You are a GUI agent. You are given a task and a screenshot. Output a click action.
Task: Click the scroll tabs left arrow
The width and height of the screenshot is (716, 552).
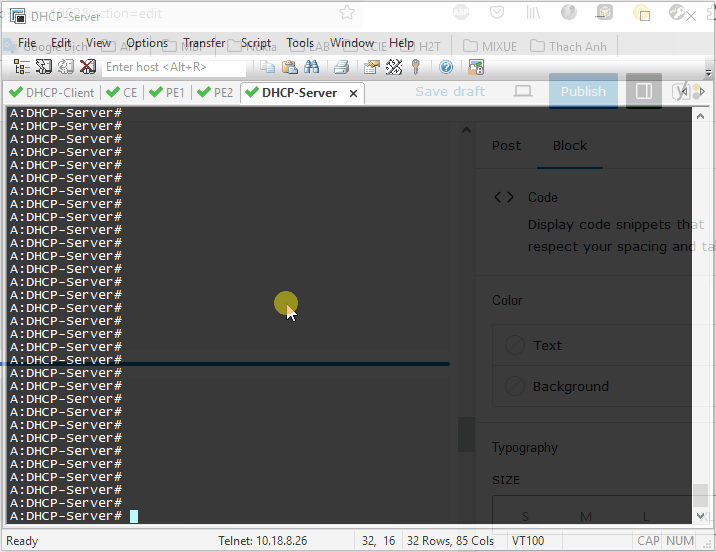pos(684,92)
